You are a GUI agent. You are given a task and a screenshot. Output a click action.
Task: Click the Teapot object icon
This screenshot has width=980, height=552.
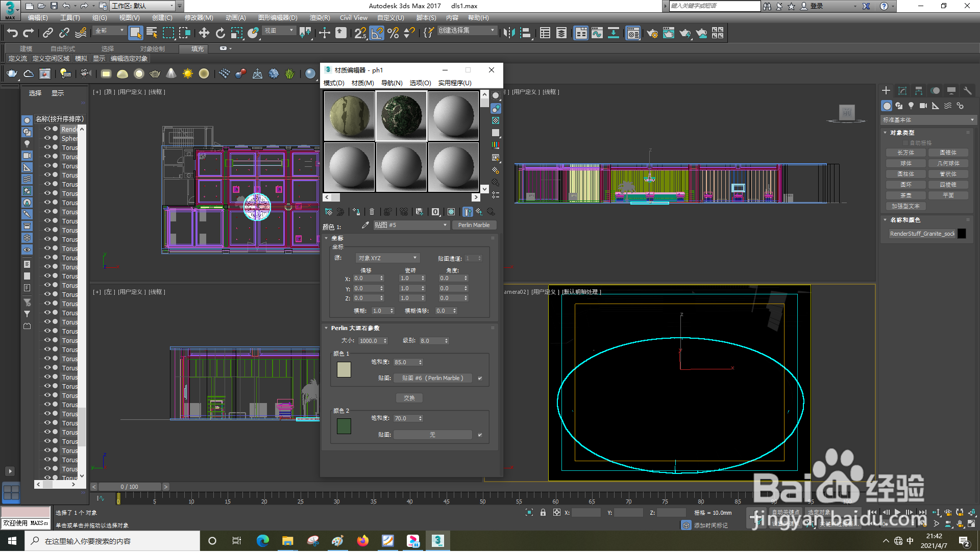pyautogui.click(x=12, y=74)
